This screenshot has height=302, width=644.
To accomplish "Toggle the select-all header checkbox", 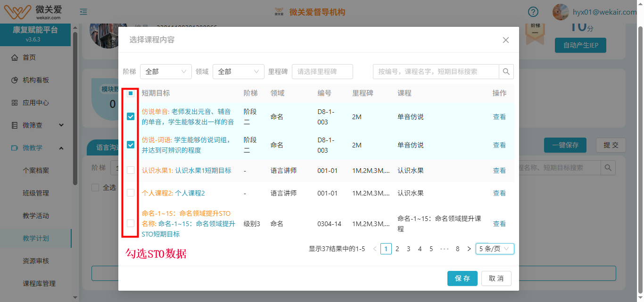I will click(x=131, y=93).
